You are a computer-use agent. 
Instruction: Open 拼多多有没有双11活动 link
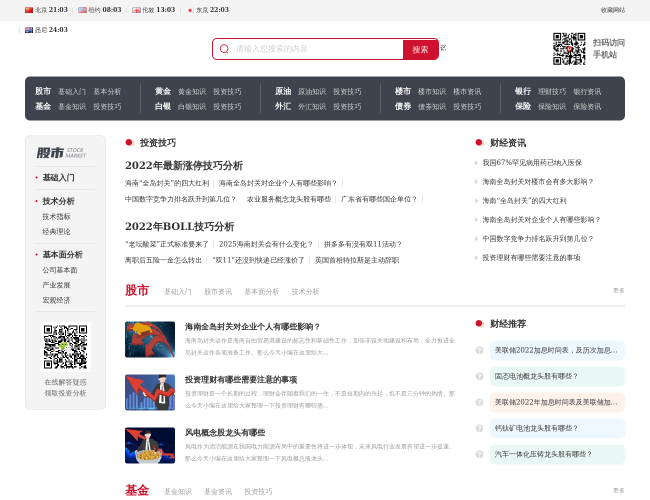click(363, 244)
